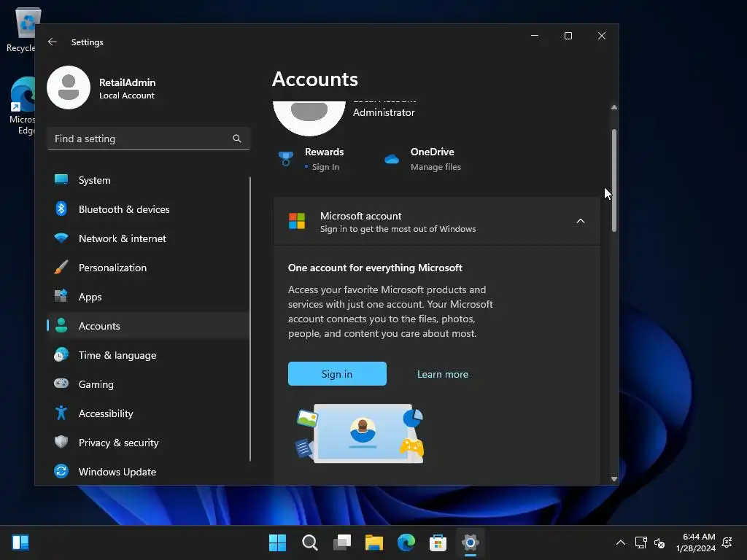Click the RetailAdmin profile avatar

(69, 87)
